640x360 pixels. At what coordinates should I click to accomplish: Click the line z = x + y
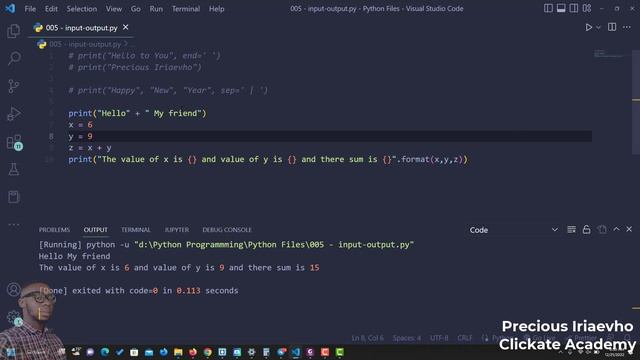point(90,148)
